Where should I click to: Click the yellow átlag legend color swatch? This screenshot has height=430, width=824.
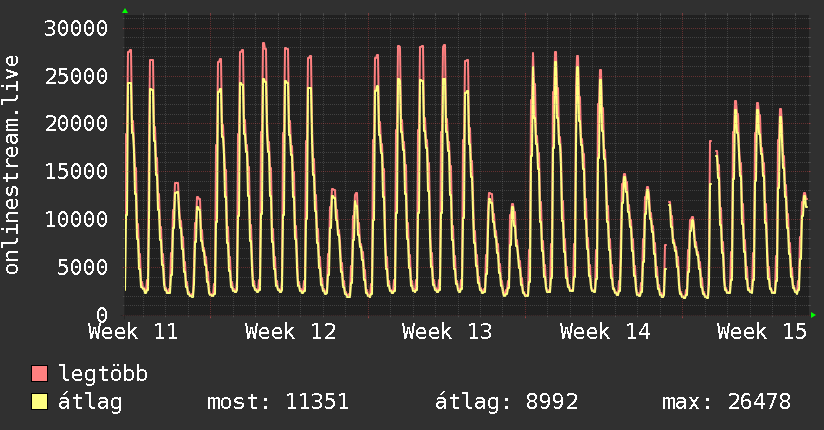tap(40, 403)
